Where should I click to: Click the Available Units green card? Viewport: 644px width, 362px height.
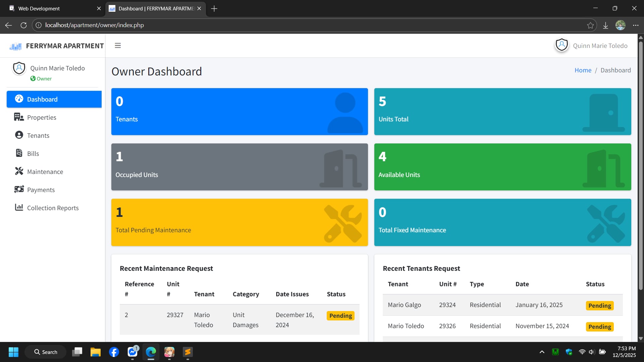coord(502,167)
